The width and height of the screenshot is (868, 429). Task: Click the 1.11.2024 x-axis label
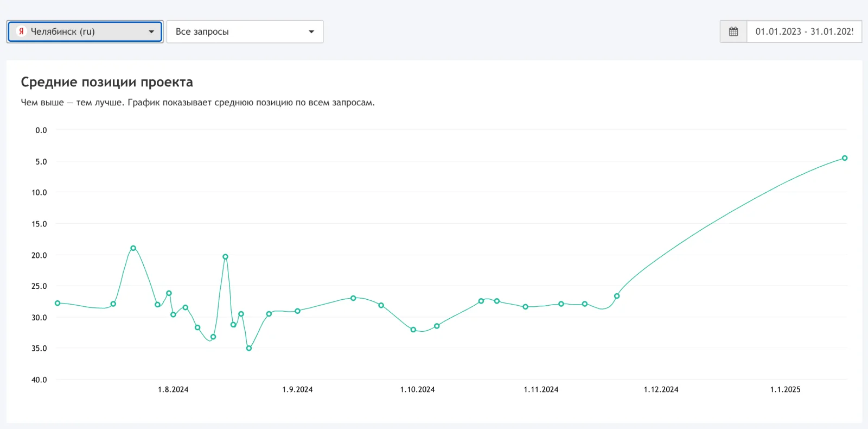(541, 389)
